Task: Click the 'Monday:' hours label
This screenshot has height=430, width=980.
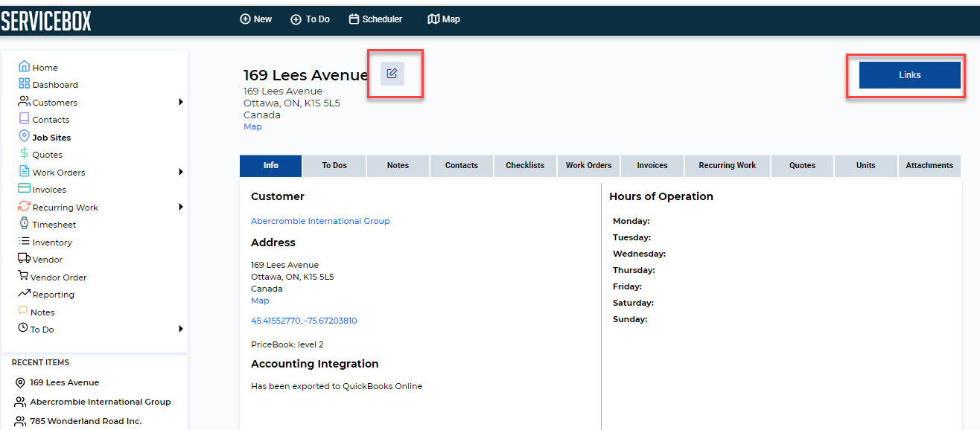Action: (x=631, y=221)
